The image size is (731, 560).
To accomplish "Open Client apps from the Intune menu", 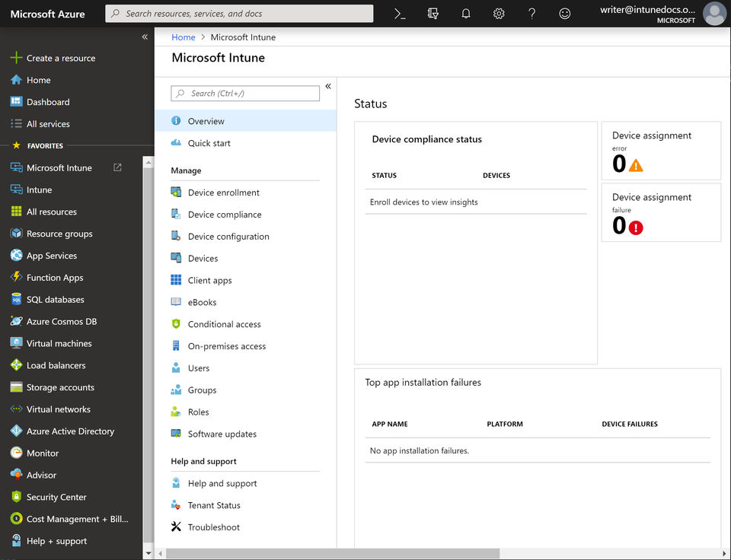I will [x=209, y=280].
